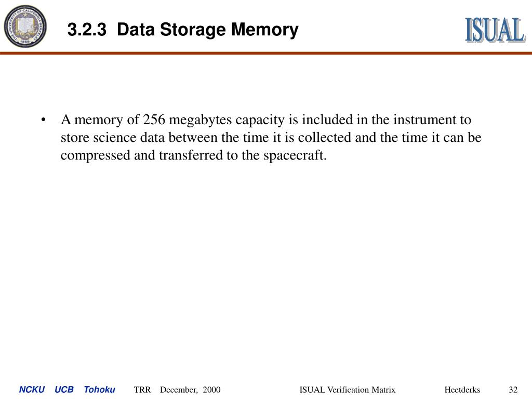Select the slide title Data Storage Memory
This screenshot has width=532, height=399.
[208, 30]
